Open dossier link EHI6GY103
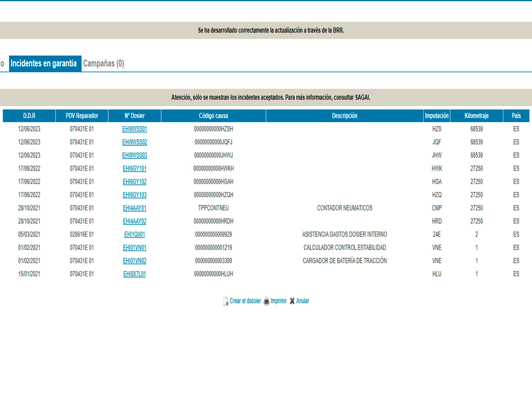The width and height of the screenshot is (532, 399). pyautogui.click(x=134, y=195)
